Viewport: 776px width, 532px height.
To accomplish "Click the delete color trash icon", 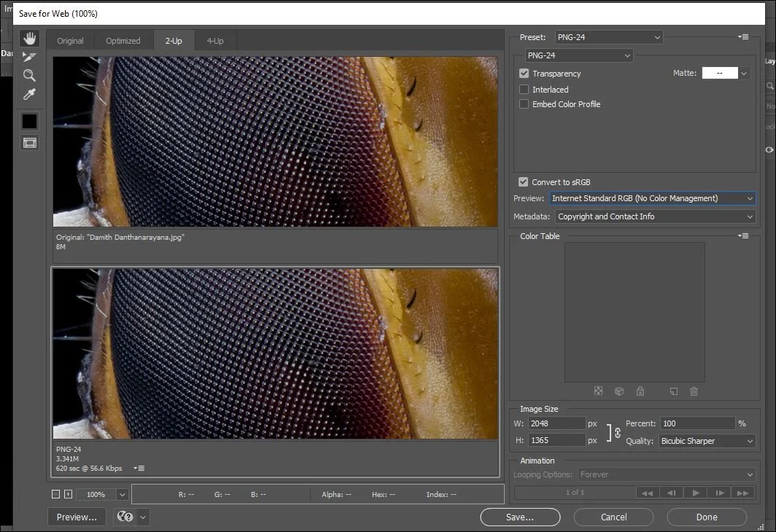I will tap(694, 391).
